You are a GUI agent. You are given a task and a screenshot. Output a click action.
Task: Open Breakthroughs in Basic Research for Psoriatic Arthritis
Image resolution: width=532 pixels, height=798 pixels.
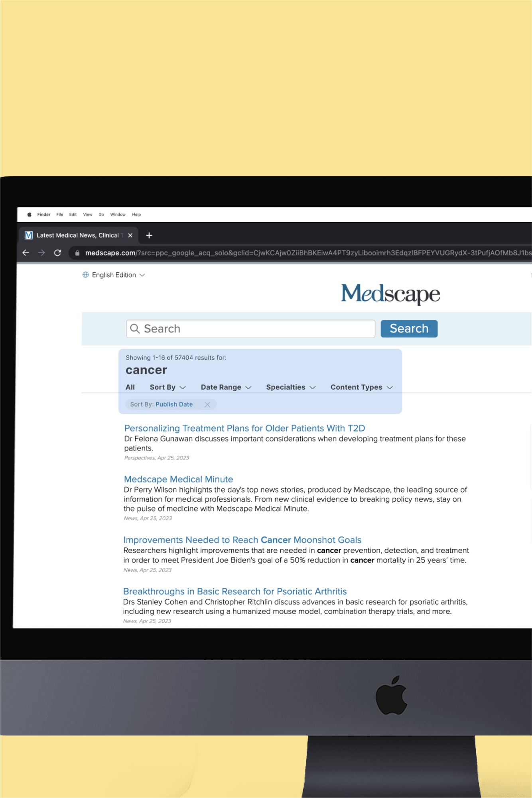(x=235, y=591)
